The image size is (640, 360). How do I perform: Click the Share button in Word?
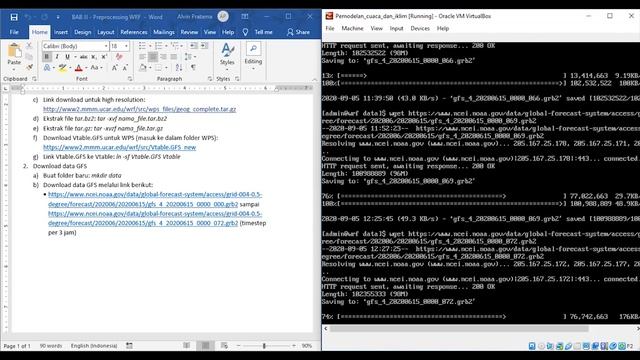click(298, 32)
